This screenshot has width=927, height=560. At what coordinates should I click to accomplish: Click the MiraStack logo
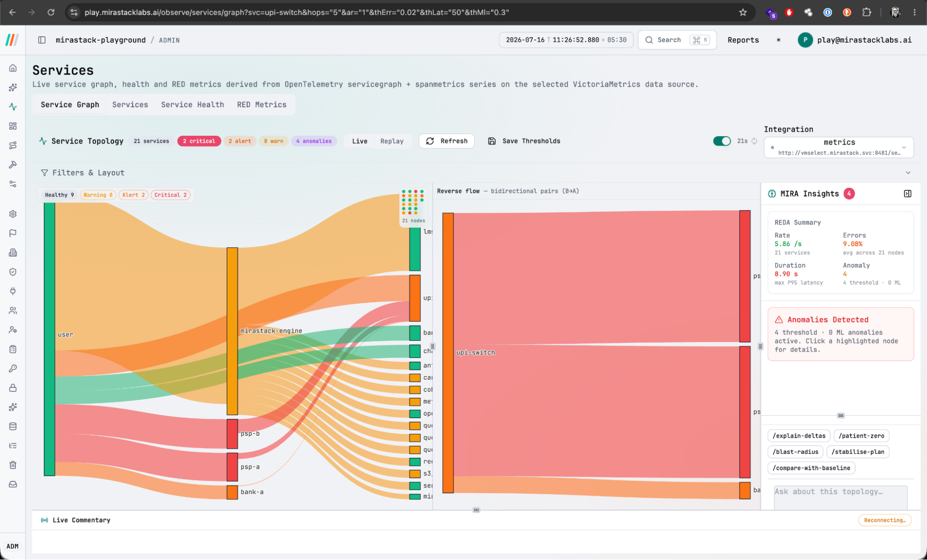pyautogui.click(x=12, y=40)
